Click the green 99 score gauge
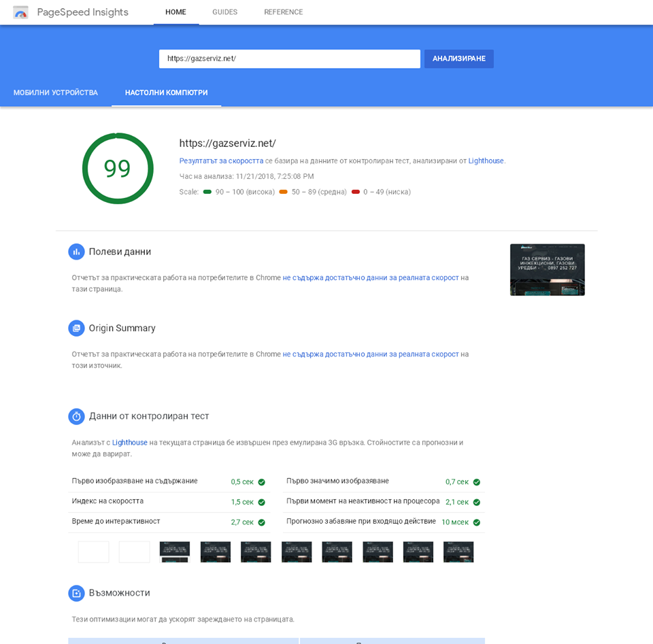The width and height of the screenshot is (653, 644). [118, 168]
